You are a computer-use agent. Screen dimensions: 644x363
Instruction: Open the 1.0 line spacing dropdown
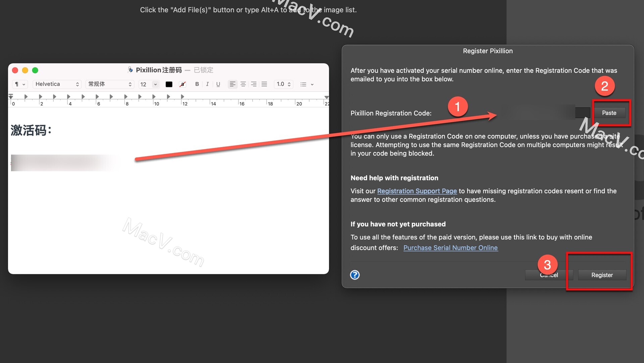coord(283,84)
